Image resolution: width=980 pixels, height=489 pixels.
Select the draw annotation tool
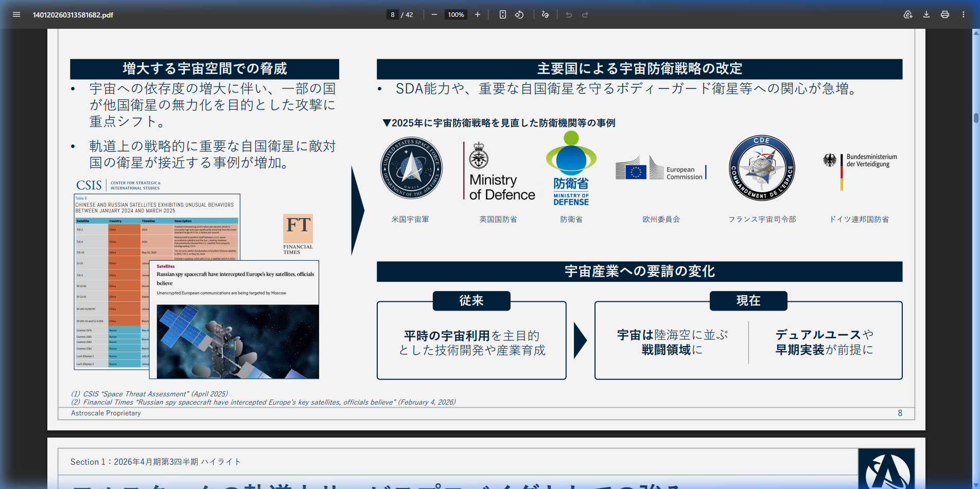546,14
